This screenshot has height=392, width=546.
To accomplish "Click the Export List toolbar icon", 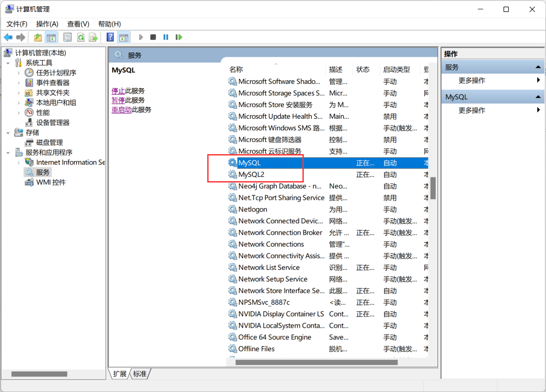I will [x=93, y=37].
